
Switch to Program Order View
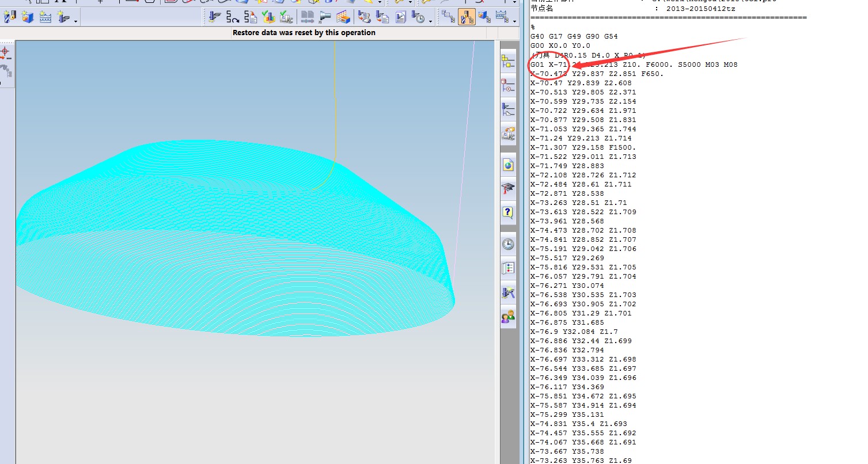pos(448,17)
